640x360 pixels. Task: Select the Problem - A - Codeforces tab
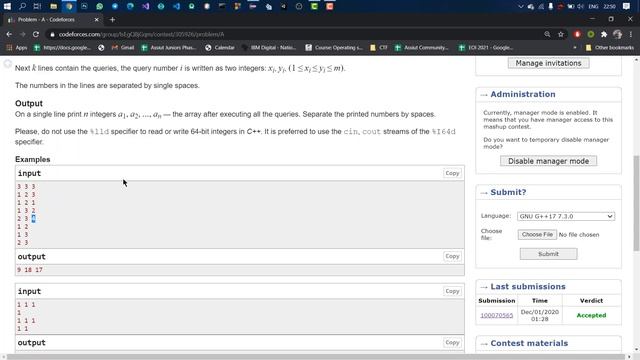pos(53,19)
